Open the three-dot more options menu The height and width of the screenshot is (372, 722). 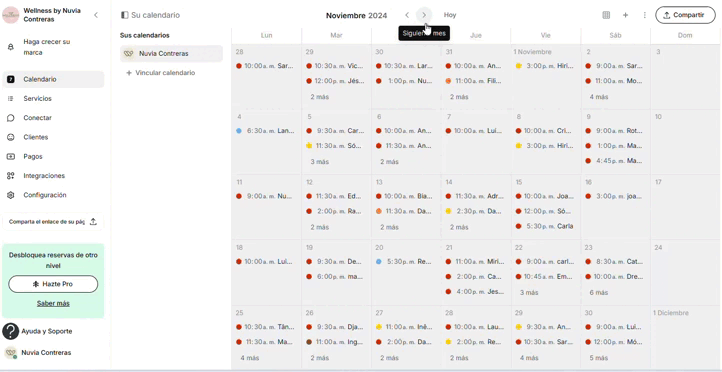point(645,15)
